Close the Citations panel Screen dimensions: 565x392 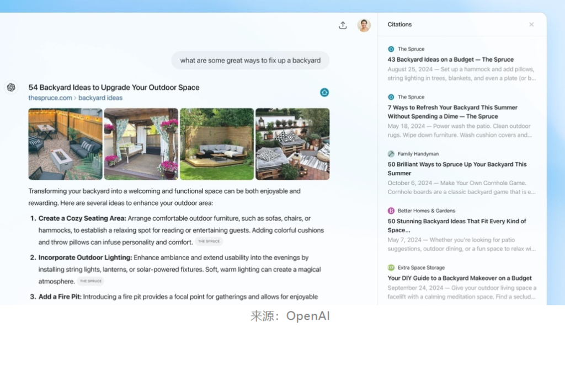coord(531,24)
